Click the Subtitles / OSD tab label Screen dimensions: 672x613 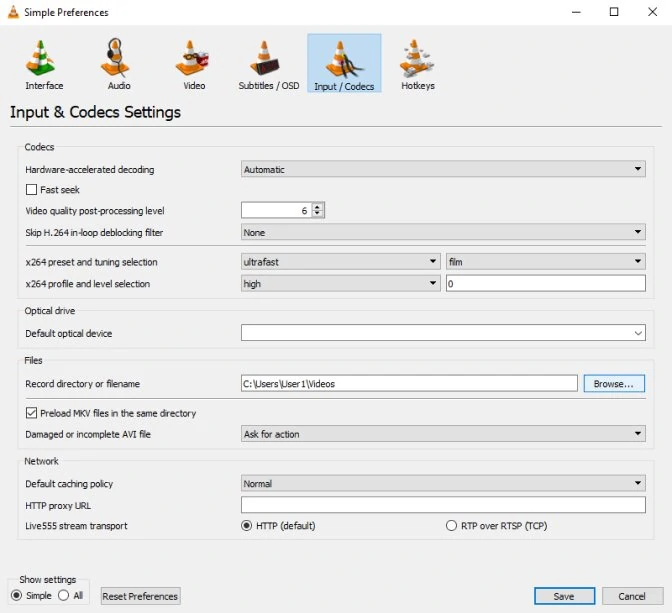(x=269, y=85)
